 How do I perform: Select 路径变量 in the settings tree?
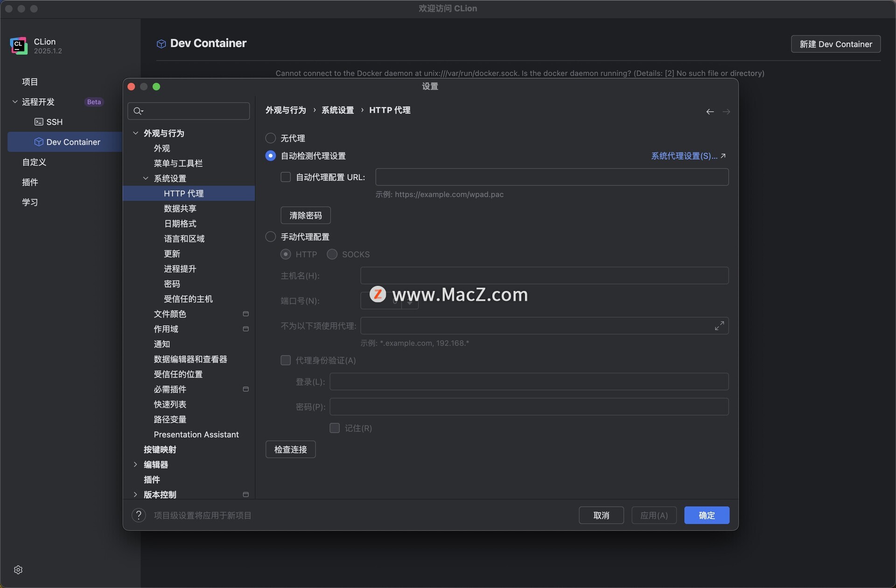point(170,420)
